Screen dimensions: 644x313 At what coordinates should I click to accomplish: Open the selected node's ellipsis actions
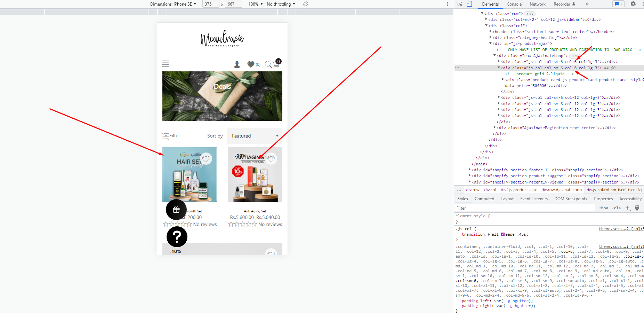[x=457, y=68]
